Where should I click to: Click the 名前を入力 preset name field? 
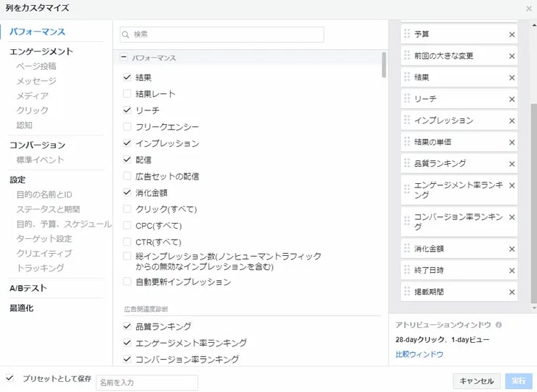coord(147,382)
